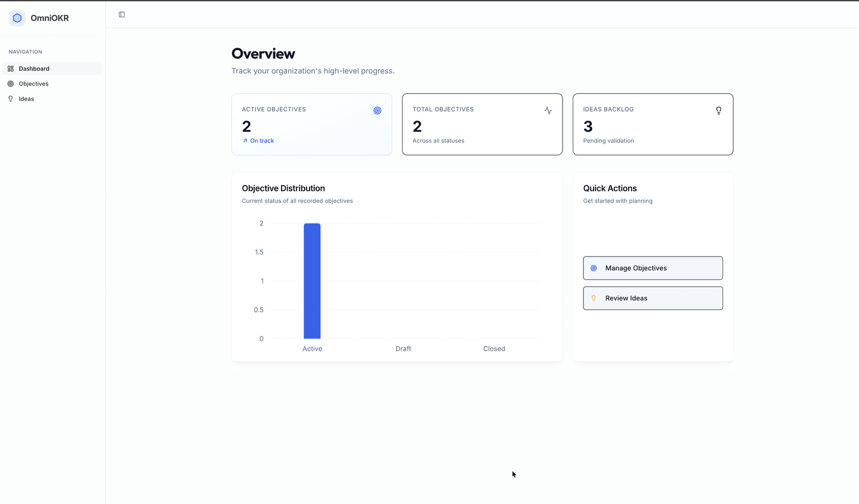
Task: Click the target icon on Active Objectives card
Action: 377,110
